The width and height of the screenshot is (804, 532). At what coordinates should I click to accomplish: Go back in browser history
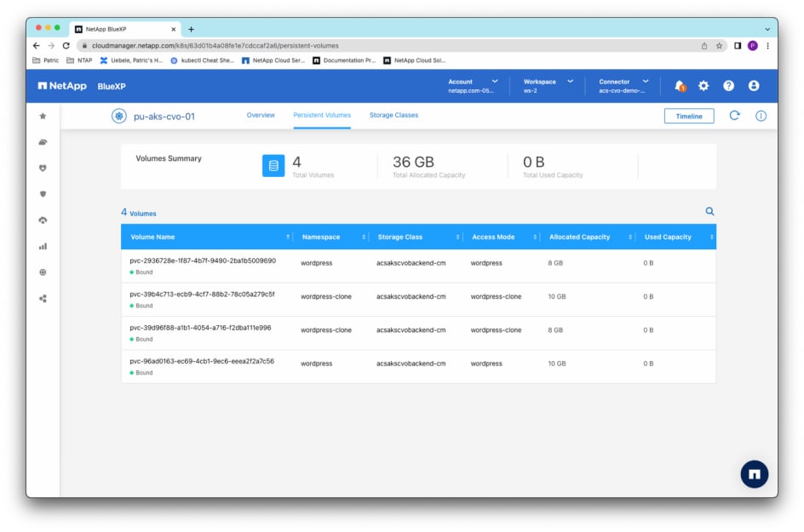point(36,46)
